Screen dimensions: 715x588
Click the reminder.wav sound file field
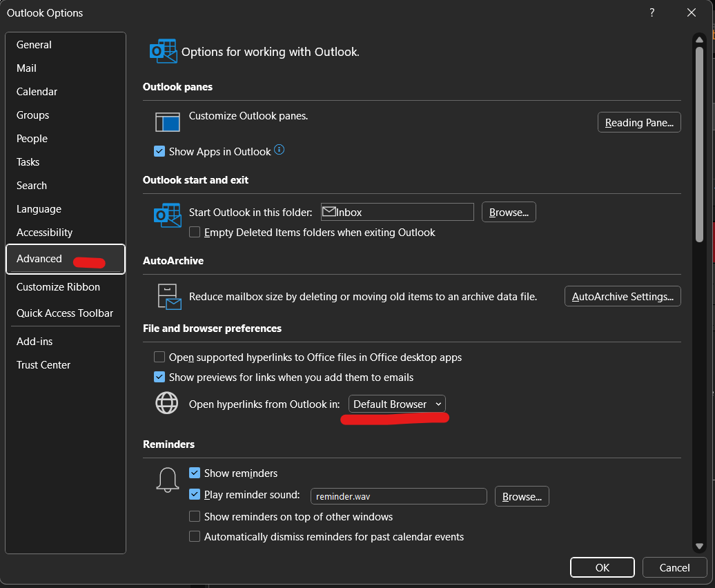pyautogui.click(x=398, y=496)
